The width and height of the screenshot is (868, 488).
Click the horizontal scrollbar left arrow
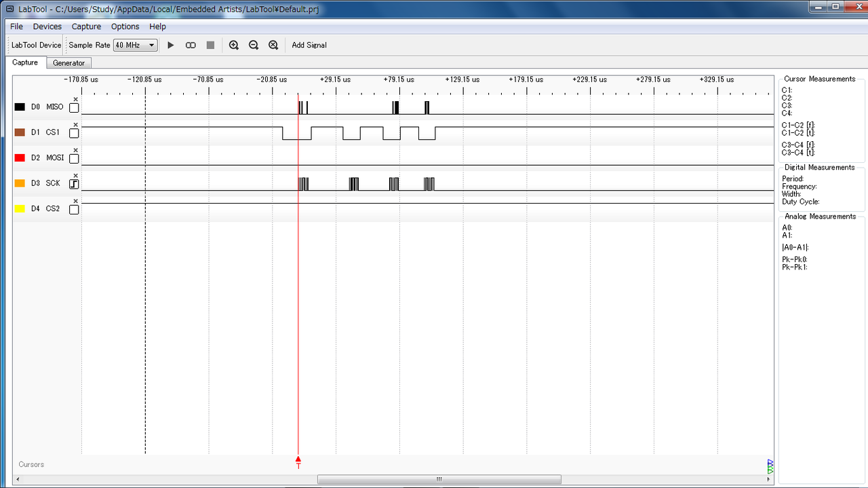(17, 479)
